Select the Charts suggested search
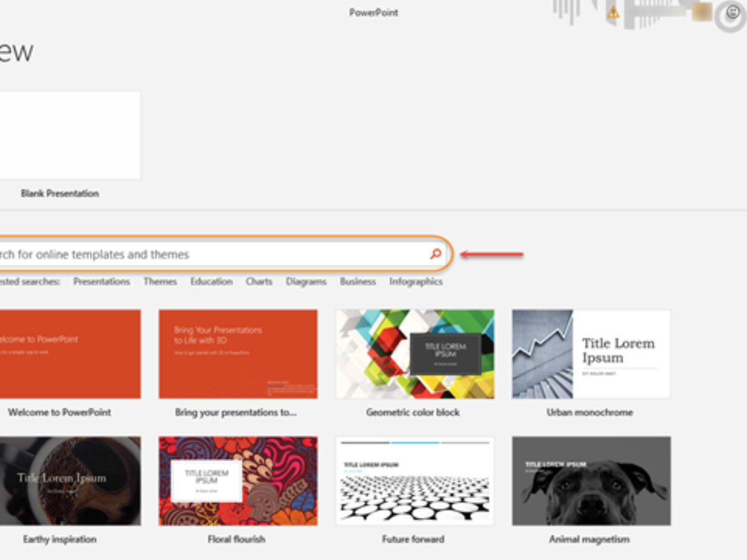747x560 pixels. 259,281
